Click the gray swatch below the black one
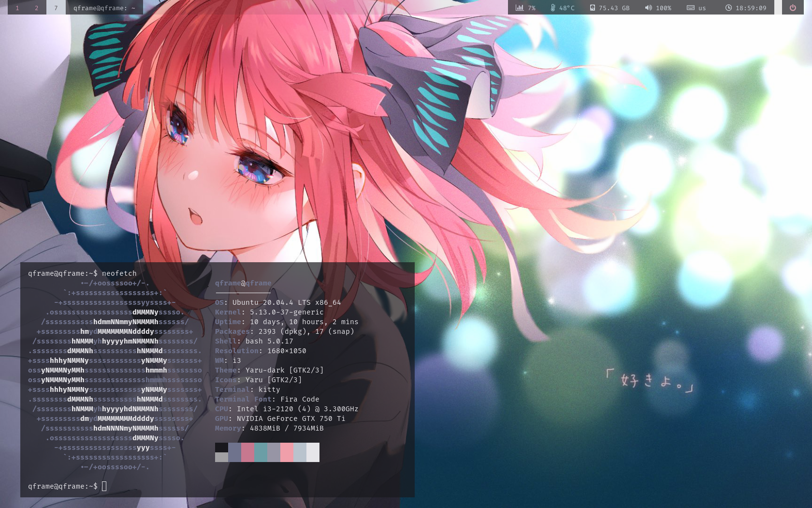The width and height of the screenshot is (812, 508). (221, 457)
